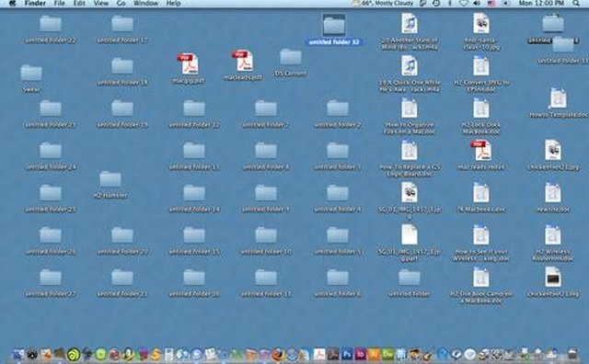Launch Dreamweaver from the Dock
589x364 pixels.
[387, 354]
